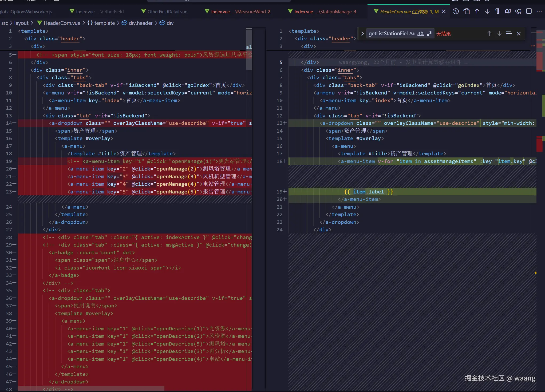The height and width of the screenshot is (392, 545).
Task: Open the div.header breadcrumb dropdown
Action: 140,23
